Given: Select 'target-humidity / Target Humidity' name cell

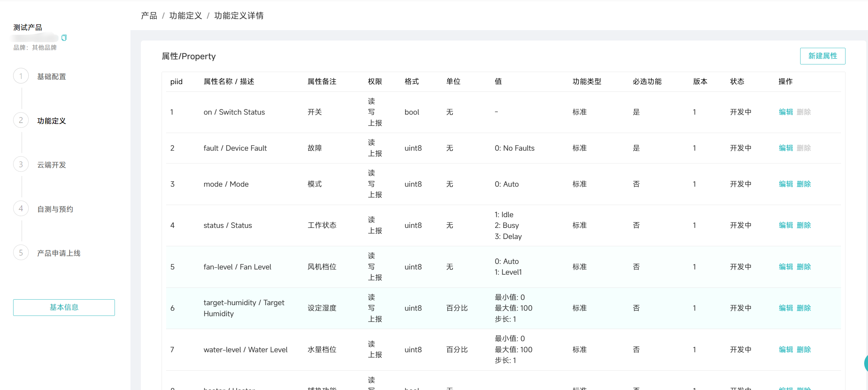Looking at the screenshot, I should click(x=244, y=308).
